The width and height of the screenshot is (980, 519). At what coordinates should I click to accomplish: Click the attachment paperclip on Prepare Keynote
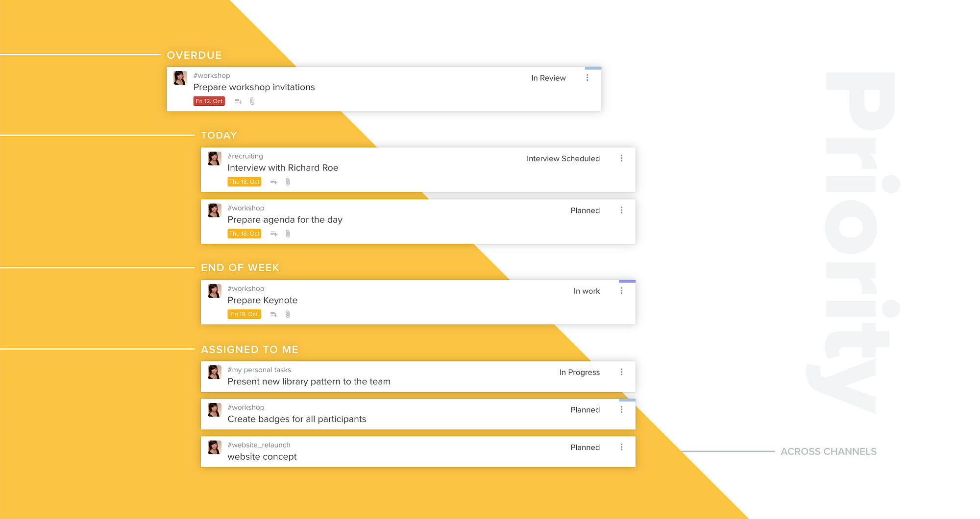[288, 314]
